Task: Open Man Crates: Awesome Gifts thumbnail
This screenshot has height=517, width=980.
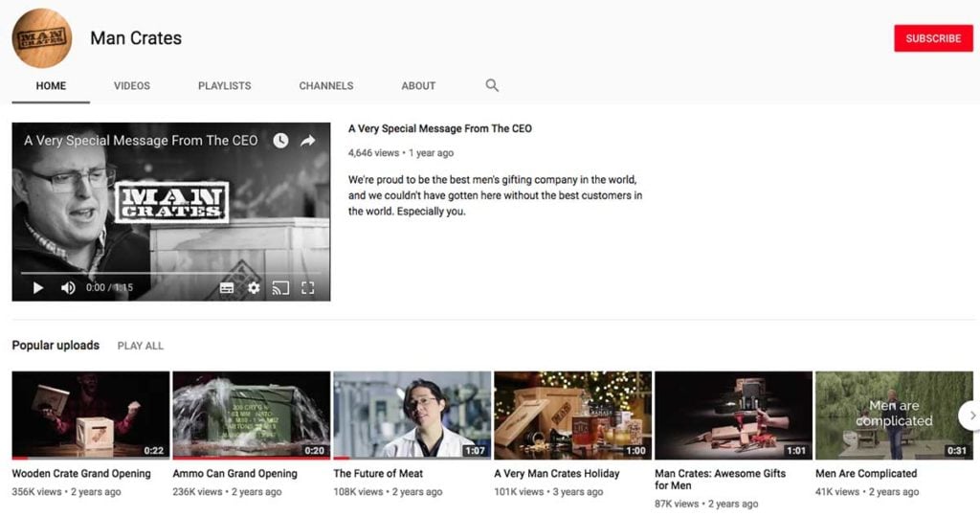Action: click(733, 416)
